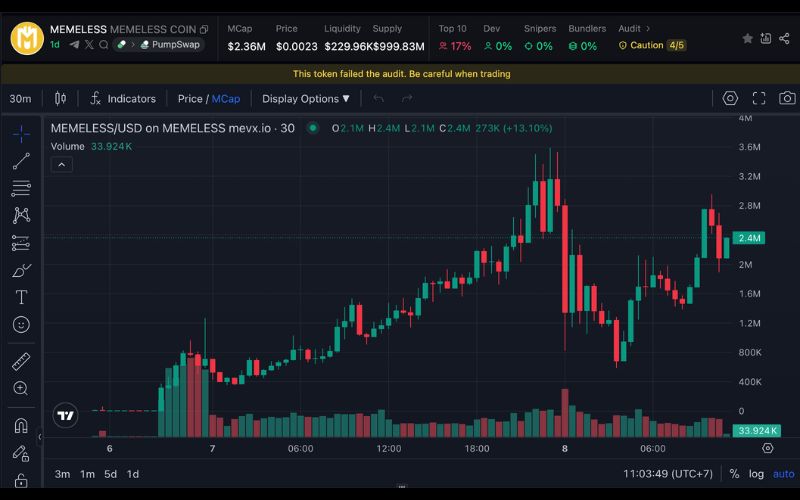
Task: Expand the Display Options dropdown
Action: click(306, 98)
